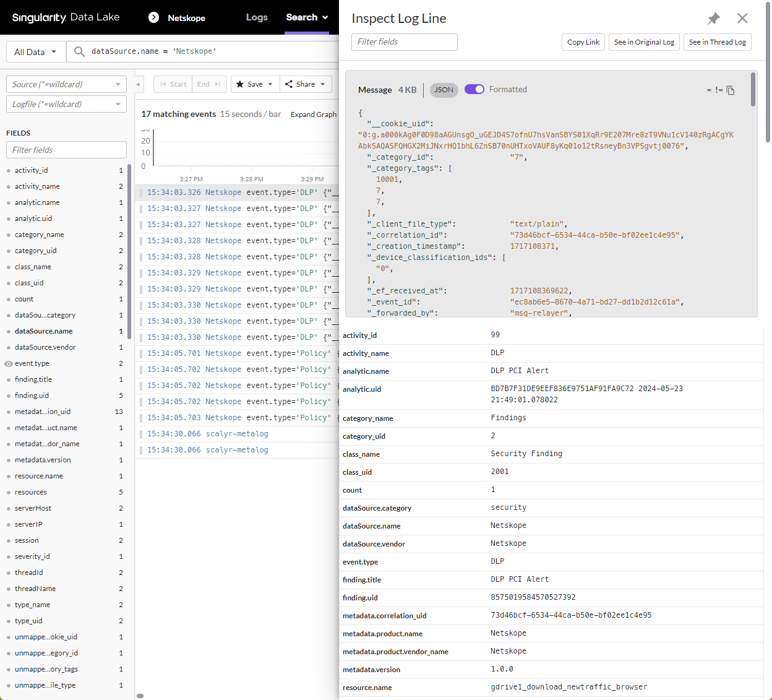This screenshot has height=700, width=772.
Task: Click the fields list scrollbar
Action: tap(129, 251)
